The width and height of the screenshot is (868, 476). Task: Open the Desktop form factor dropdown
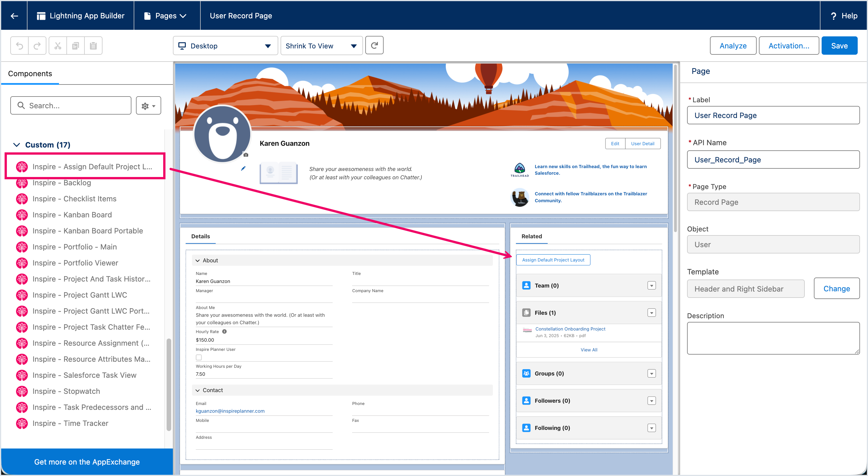tap(225, 46)
